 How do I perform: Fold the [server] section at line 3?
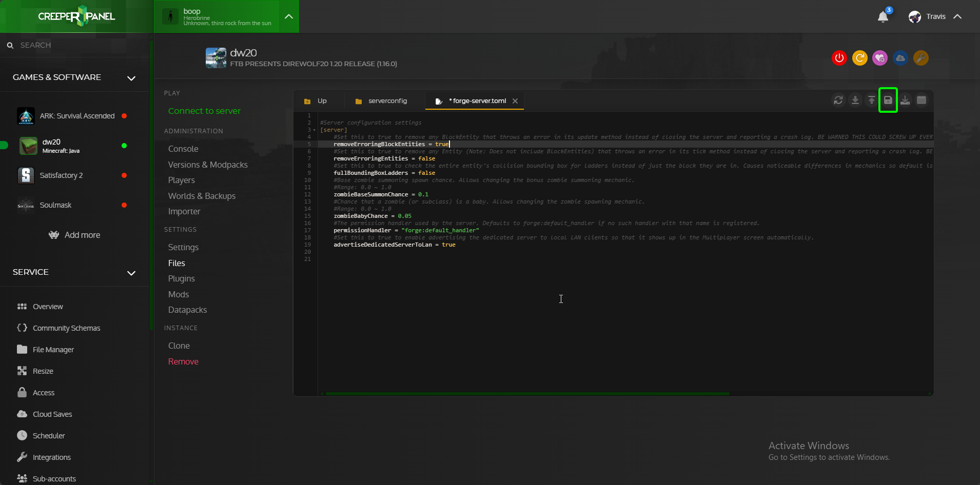(315, 130)
